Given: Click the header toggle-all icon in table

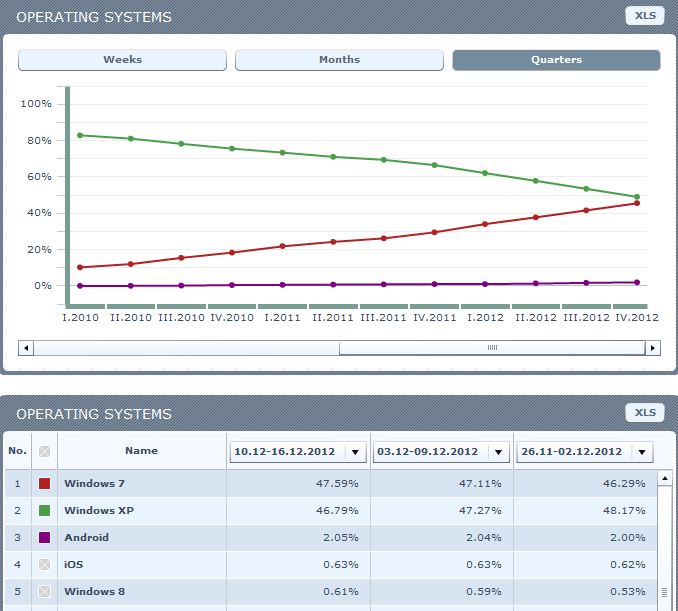Looking at the screenshot, I should point(44,452).
